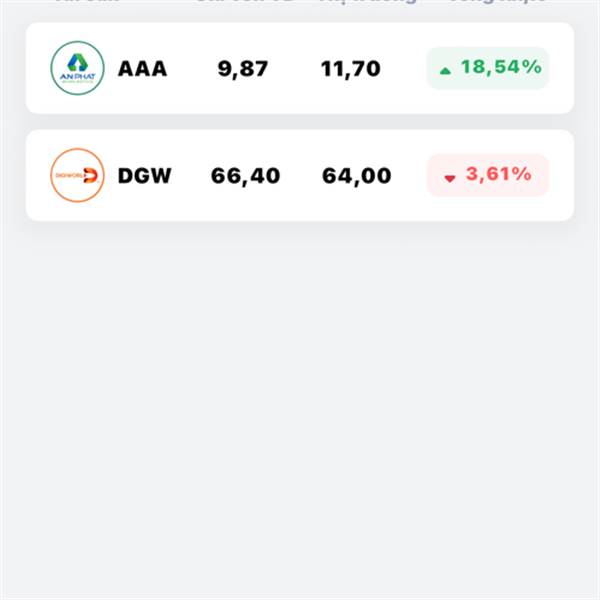
Task: Click the AAA average cost value 9,87
Action: click(243, 69)
